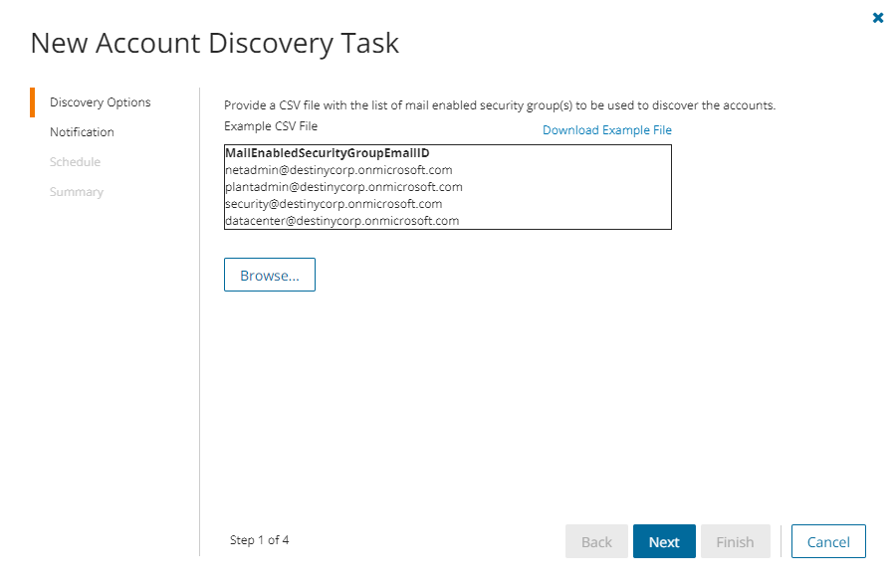Screen dimensions: 896x588
Task: Select the security@destinycorp example line
Action: click(x=334, y=204)
